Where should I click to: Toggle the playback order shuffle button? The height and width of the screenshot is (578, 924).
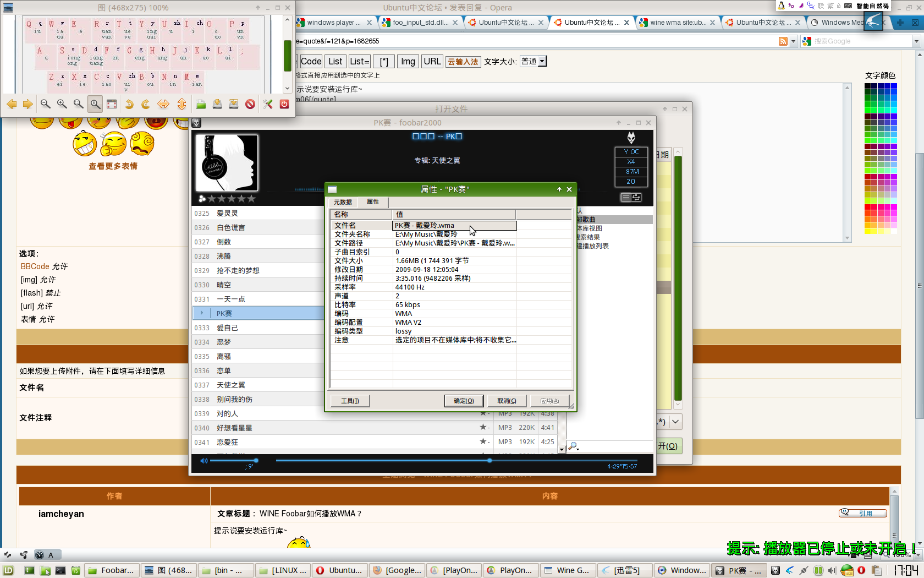tap(636, 198)
